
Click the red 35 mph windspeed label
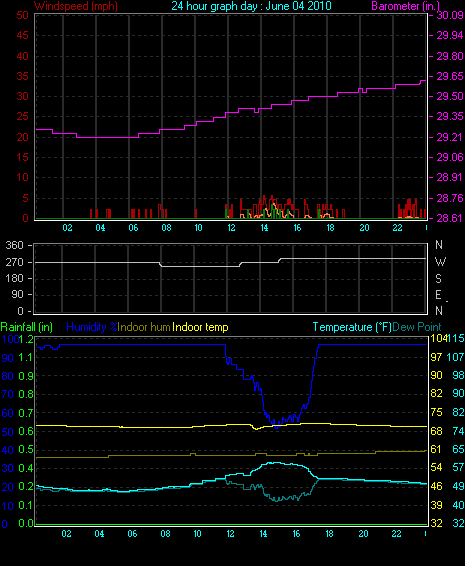[x=22, y=77]
